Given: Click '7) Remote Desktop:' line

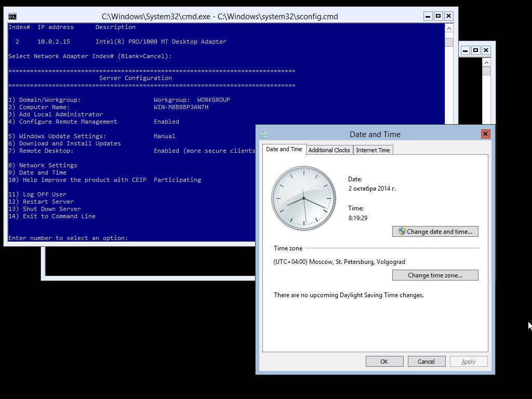Looking at the screenshot, I should (x=41, y=151).
